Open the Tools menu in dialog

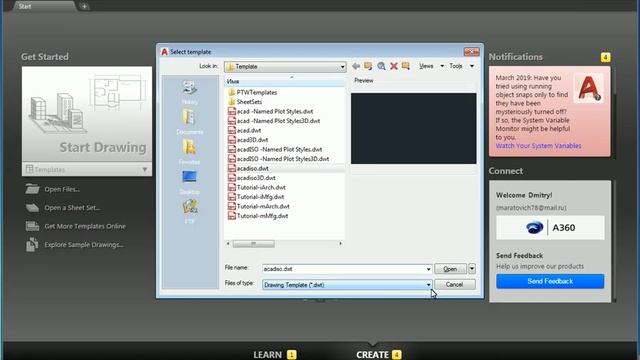[462, 66]
